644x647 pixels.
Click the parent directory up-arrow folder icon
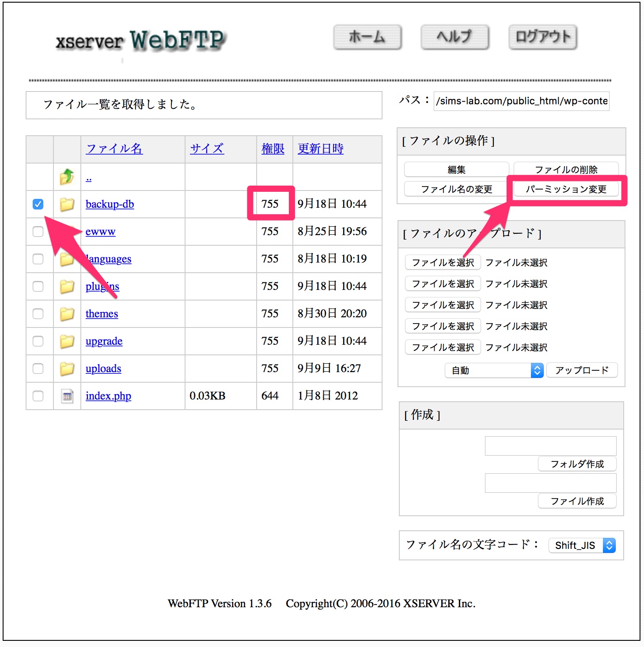[67, 177]
